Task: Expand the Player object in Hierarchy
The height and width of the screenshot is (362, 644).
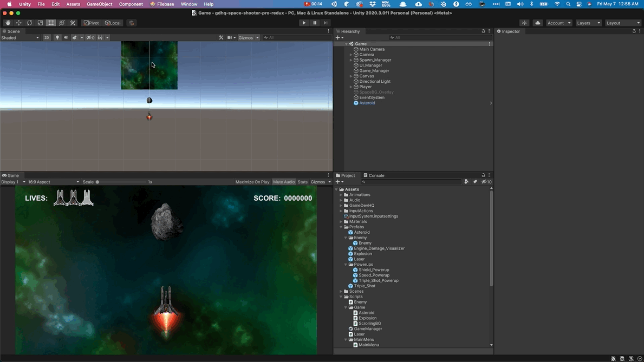Action: tap(351, 87)
